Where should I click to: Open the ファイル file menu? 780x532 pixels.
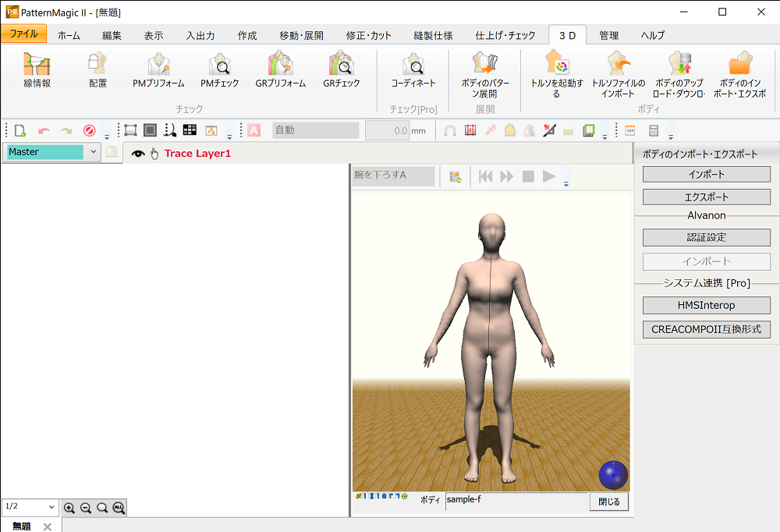click(24, 34)
